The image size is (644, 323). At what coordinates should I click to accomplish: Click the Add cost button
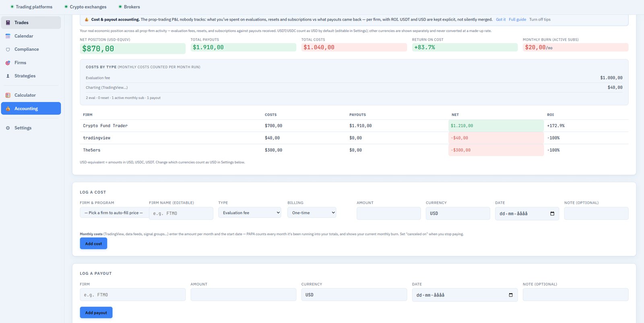[x=93, y=243]
